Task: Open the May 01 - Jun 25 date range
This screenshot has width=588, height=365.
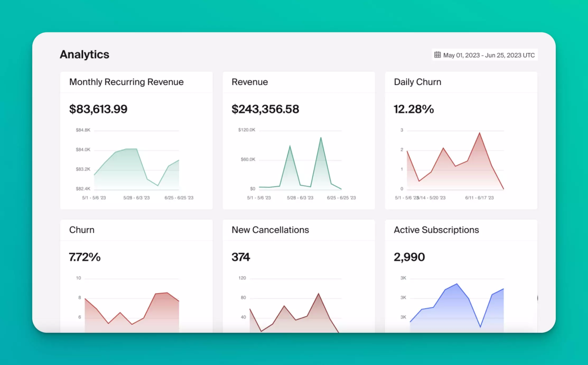Action: click(489, 55)
